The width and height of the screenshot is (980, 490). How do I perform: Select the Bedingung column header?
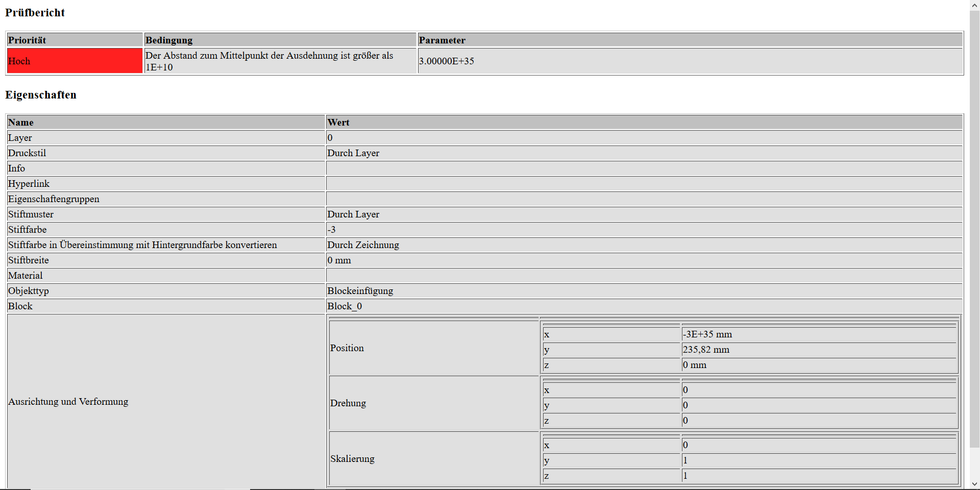pyautogui.click(x=280, y=40)
